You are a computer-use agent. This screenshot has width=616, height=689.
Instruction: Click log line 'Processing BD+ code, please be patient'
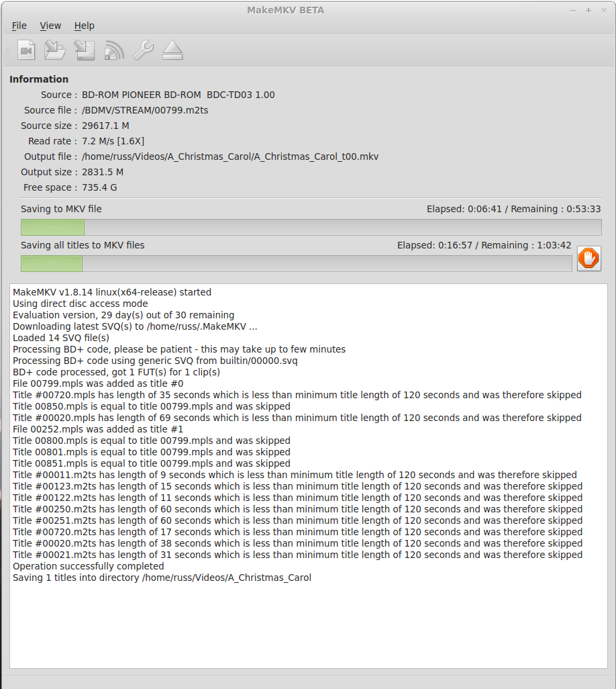tap(179, 349)
